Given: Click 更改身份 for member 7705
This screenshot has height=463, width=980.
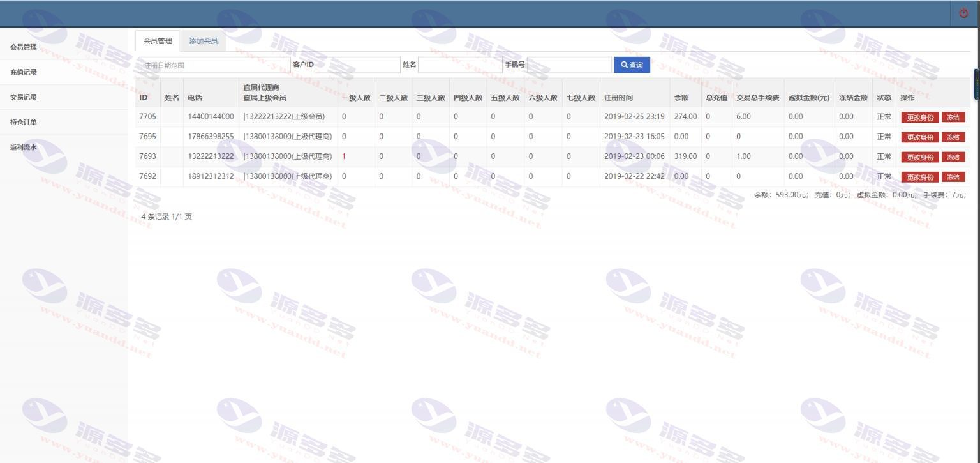Looking at the screenshot, I should pyautogui.click(x=920, y=118).
